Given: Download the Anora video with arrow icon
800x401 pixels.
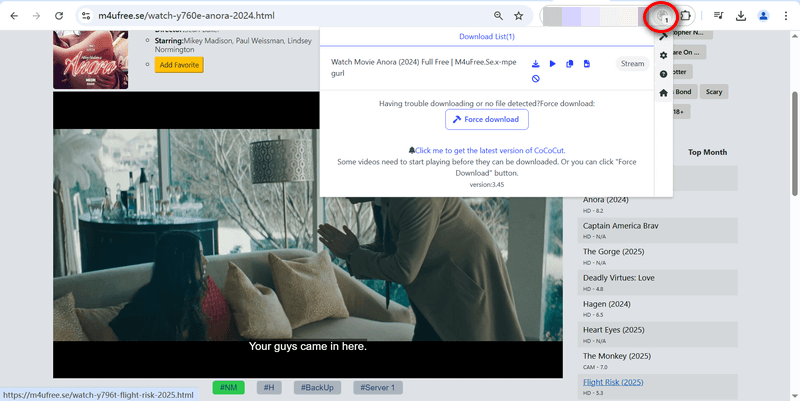Looking at the screenshot, I should click(535, 64).
